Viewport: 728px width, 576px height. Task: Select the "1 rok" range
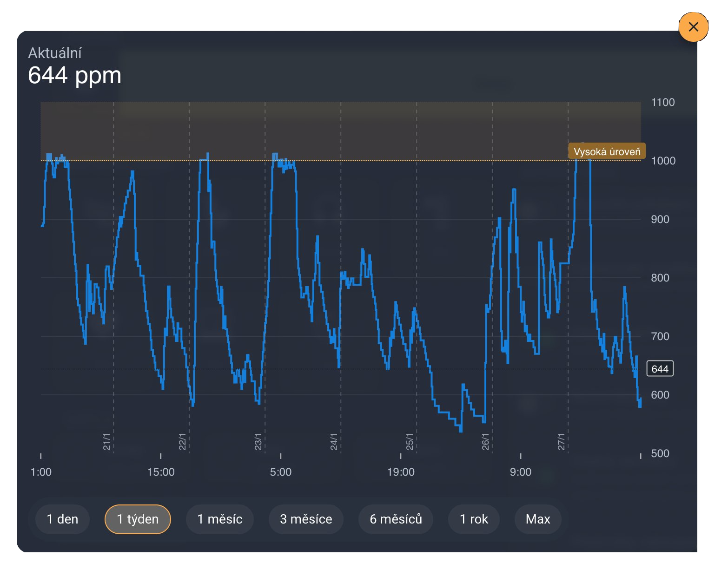[474, 519]
